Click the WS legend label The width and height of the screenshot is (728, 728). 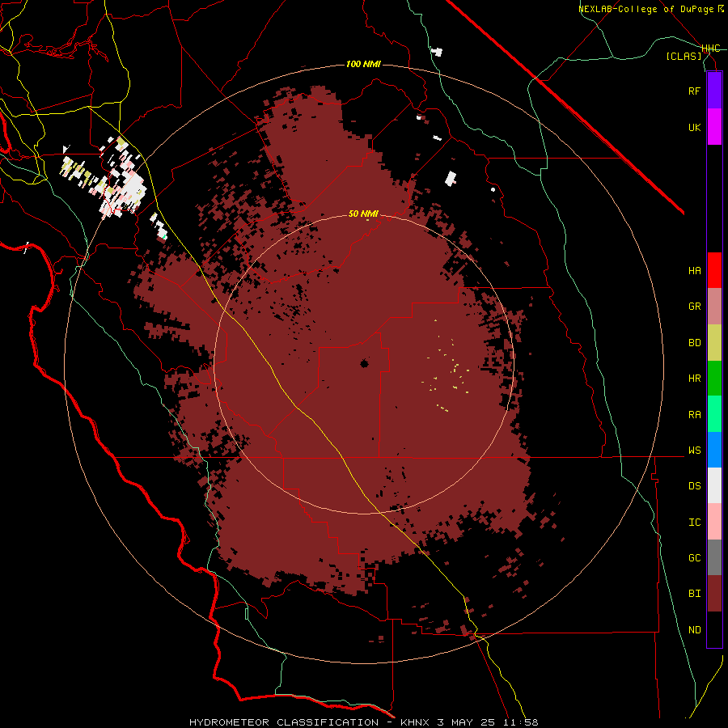pyautogui.click(x=694, y=451)
